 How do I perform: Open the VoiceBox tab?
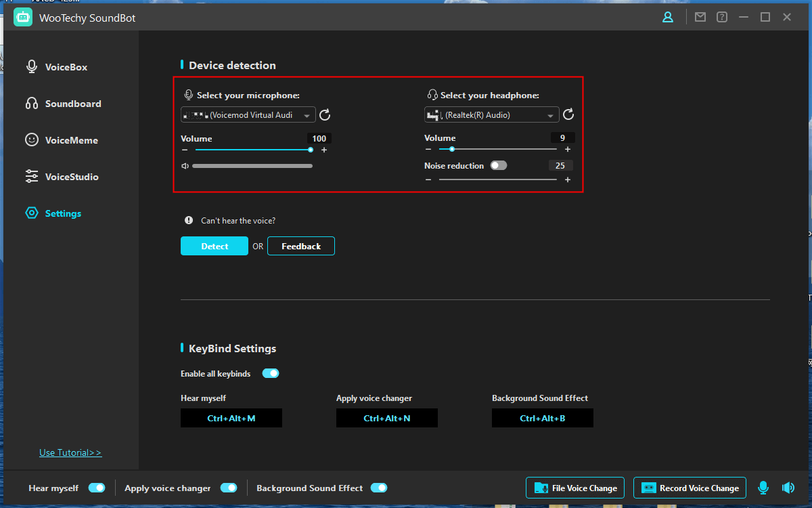66,67
